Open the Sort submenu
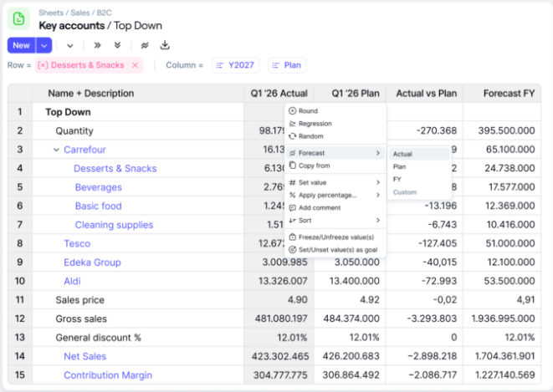The image size is (553, 392). tap(335, 221)
